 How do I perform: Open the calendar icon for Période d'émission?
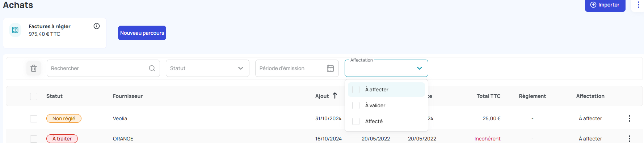coord(330,68)
